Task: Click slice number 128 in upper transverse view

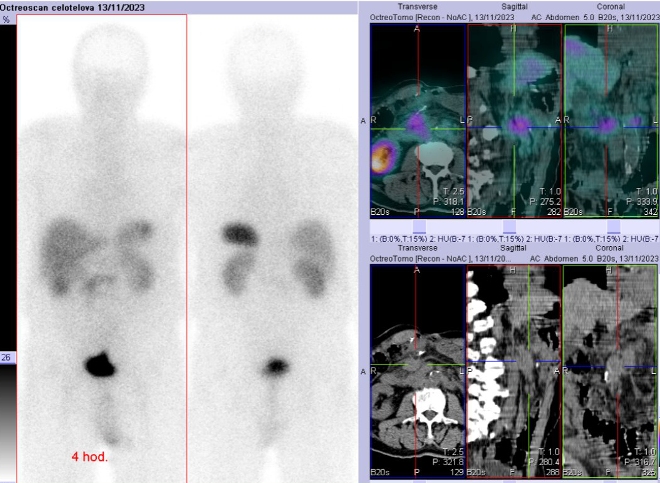Action: [x=458, y=212]
